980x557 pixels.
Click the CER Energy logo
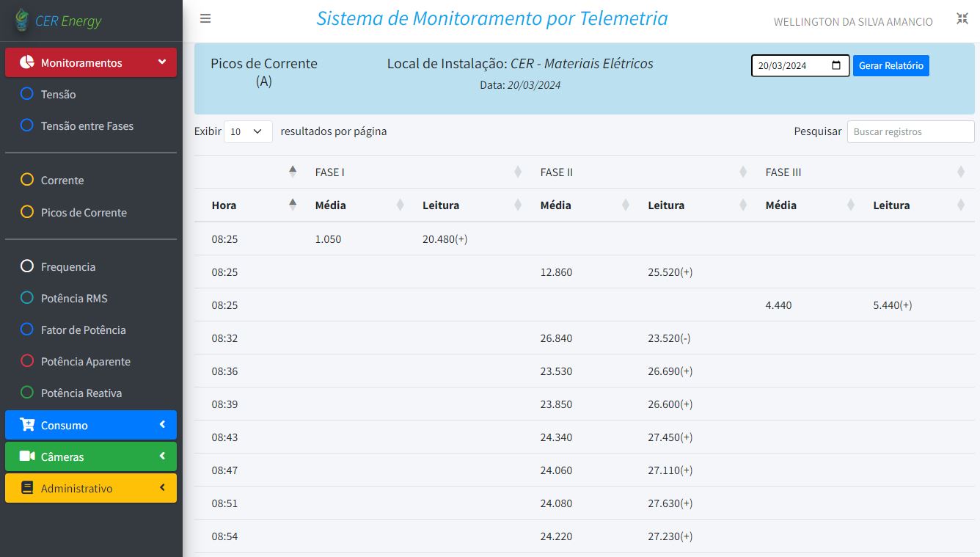coord(22,21)
